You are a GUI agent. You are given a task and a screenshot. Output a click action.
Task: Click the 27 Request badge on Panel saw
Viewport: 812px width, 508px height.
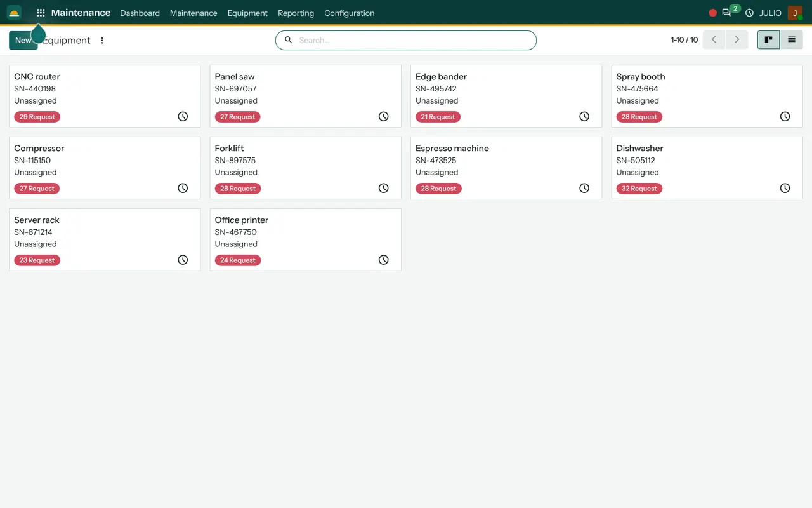pos(238,117)
